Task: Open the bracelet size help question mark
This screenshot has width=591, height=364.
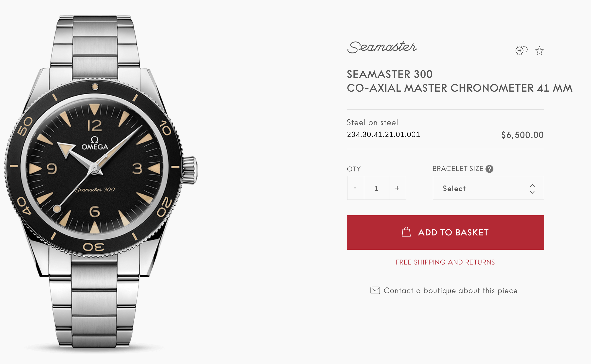Action: (x=489, y=169)
